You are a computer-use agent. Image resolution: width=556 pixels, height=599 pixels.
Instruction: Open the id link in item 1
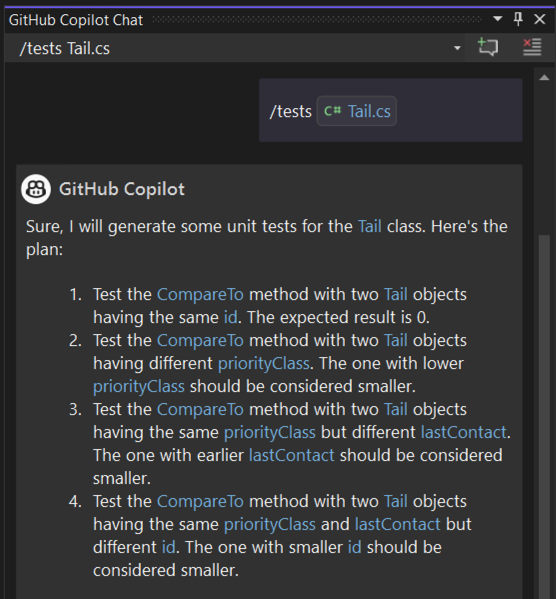(230, 317)
